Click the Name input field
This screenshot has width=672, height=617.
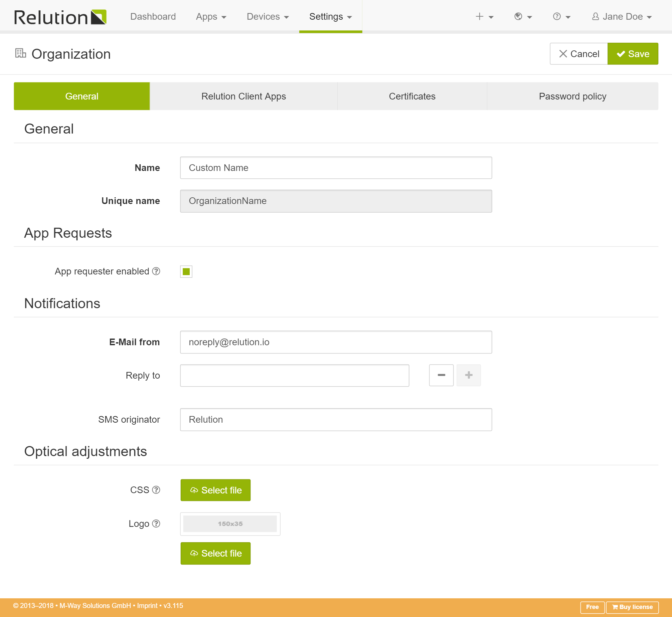(x=336, y=168)
